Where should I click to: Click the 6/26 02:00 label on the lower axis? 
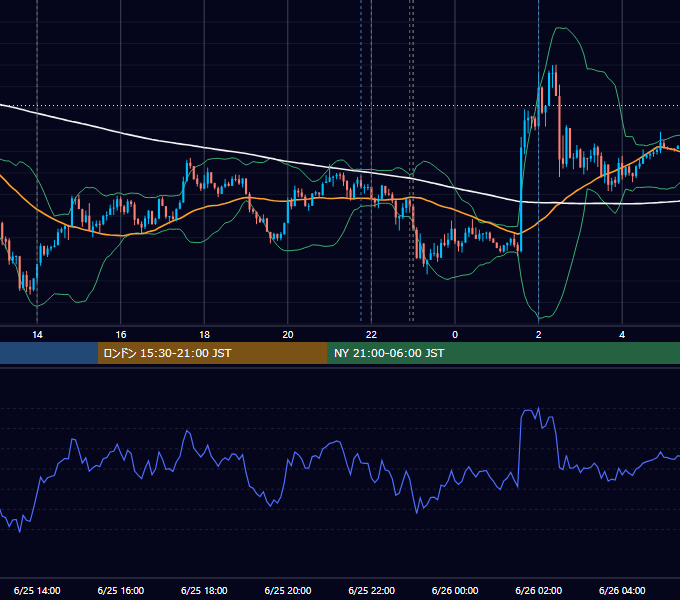coord(539,590)
